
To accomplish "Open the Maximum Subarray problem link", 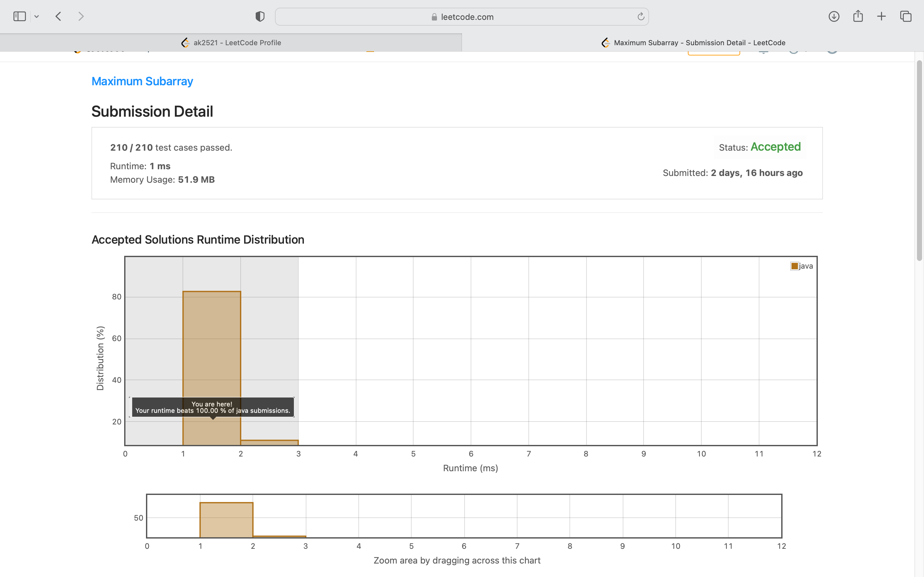I will (x=142, y=81).
